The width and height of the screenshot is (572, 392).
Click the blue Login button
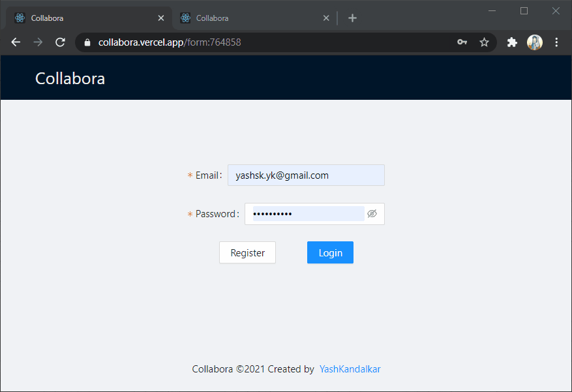click(x=330, y=252)
